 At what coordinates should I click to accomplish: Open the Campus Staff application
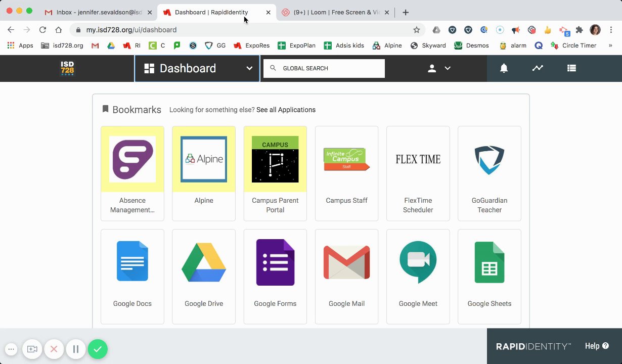click(346, 173)
